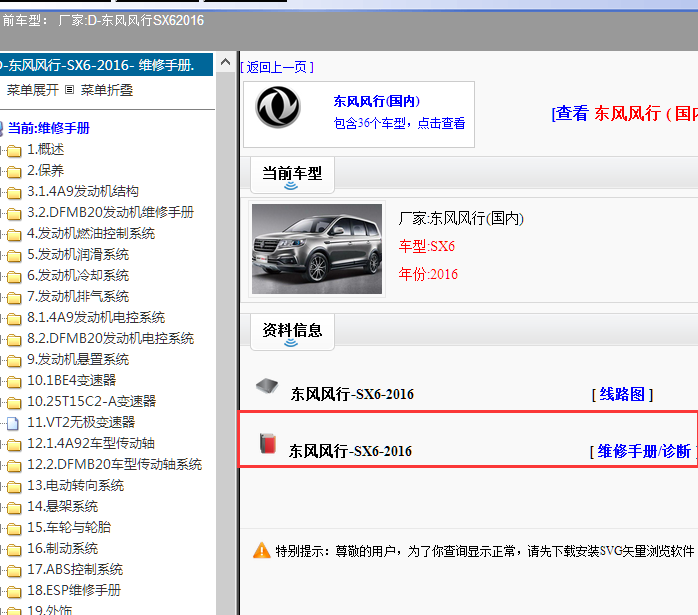
Task: Expand all via 菜单展开
Action: (x=32, y=90)
